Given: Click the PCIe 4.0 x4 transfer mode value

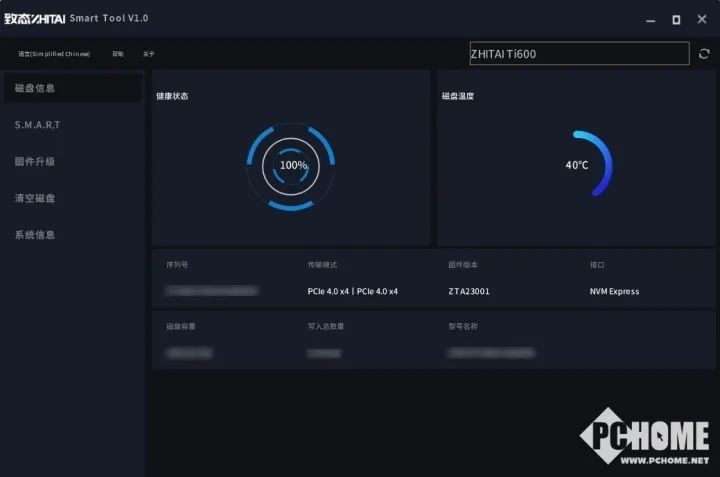Looking at the screenshot, I should click(353, 291).
